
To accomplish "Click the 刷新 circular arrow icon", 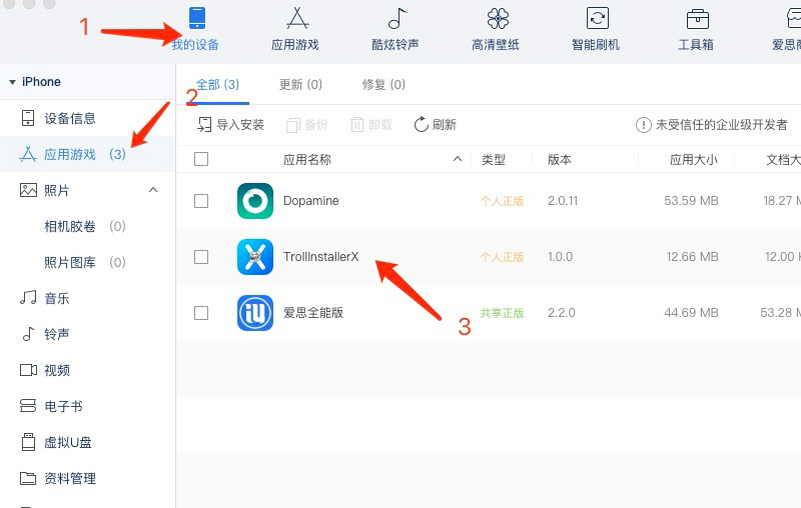I will [421, 124].
